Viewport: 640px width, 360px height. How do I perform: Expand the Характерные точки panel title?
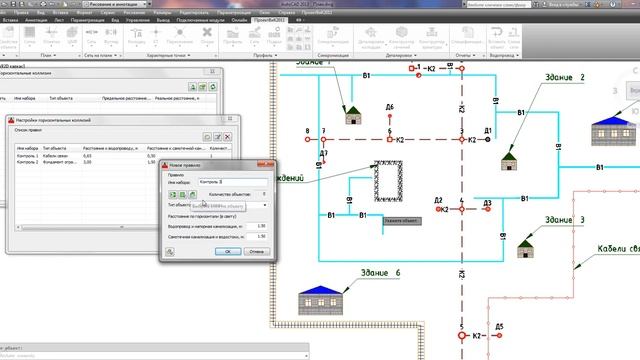pos(168,55)
